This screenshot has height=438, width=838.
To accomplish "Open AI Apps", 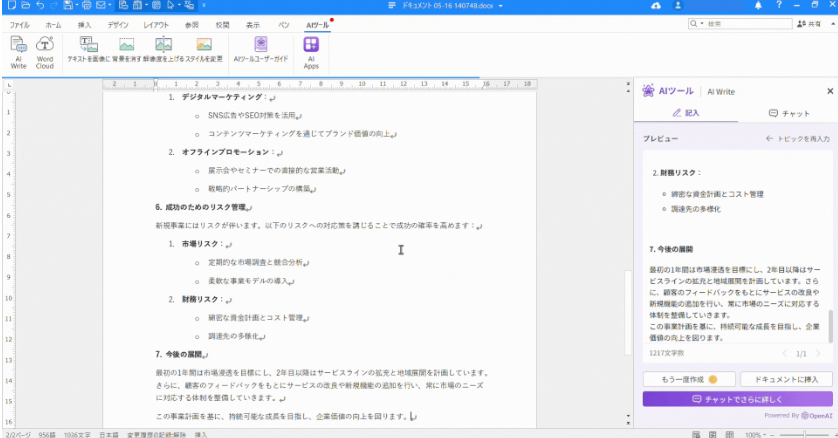I will click(x=311, y=52).
